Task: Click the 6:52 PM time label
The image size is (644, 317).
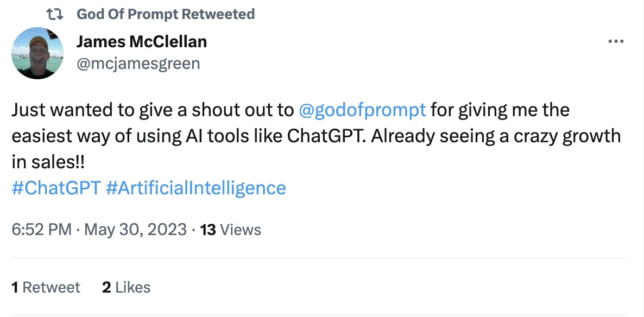Action: (x=42, y=230)
